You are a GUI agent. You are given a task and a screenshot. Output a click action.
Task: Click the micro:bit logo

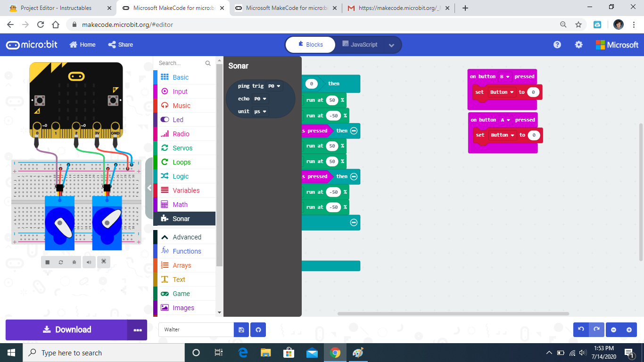(32, 45)
